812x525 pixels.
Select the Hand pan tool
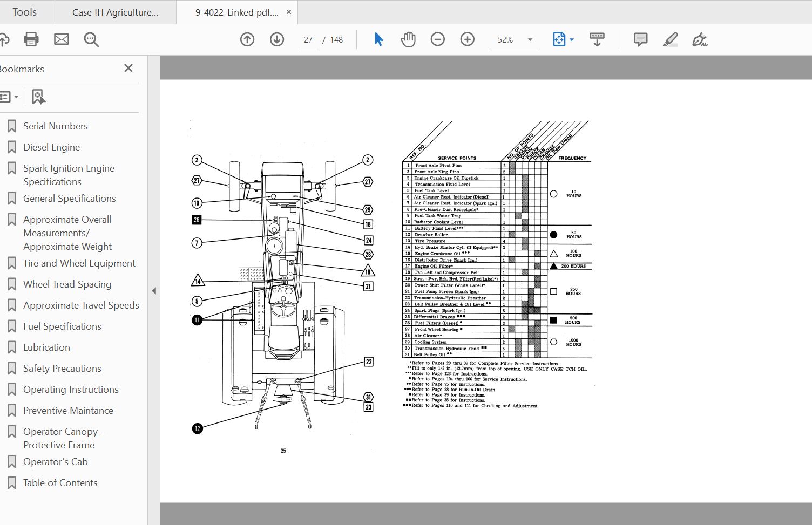point(408,39)
